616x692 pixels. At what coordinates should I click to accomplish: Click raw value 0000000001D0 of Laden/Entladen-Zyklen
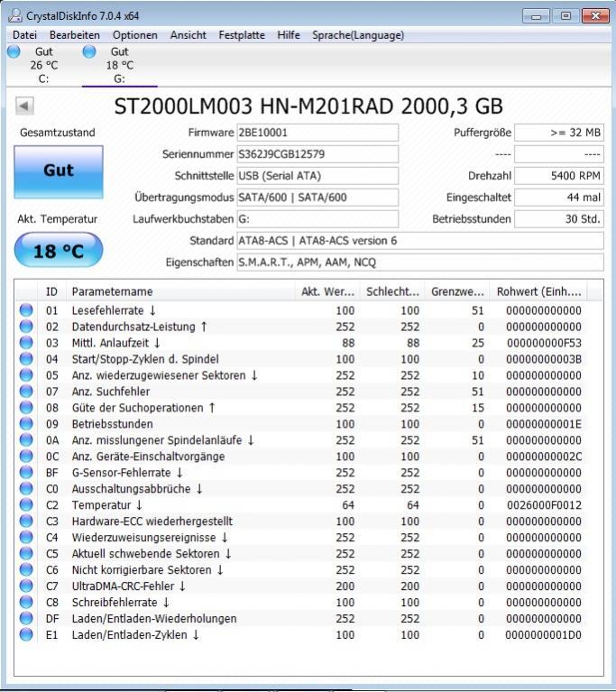click(543, 634)
